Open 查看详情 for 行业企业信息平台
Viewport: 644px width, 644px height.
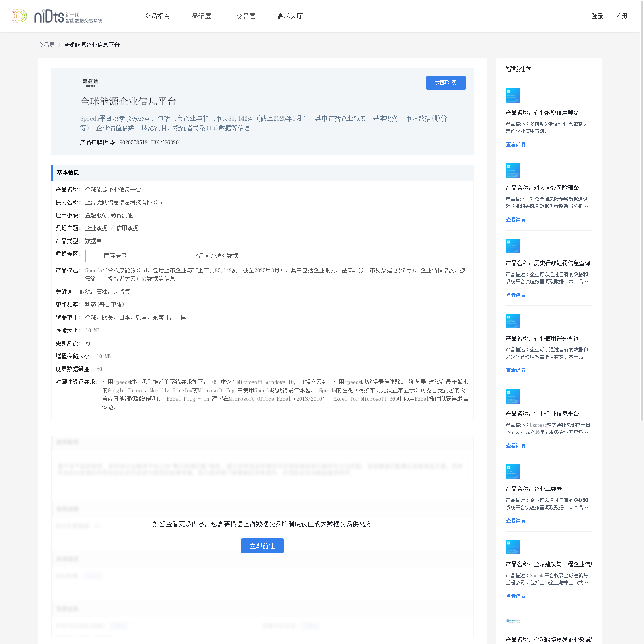tap(516, 446)
